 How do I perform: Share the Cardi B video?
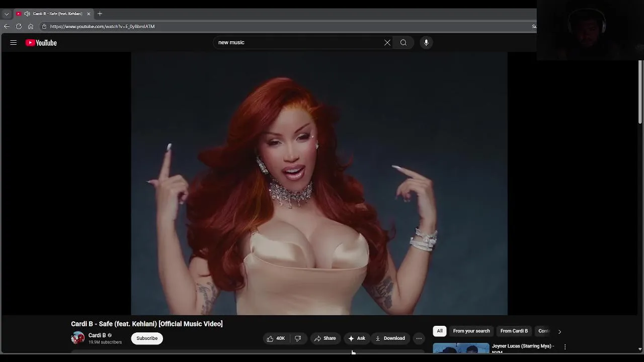325,338
